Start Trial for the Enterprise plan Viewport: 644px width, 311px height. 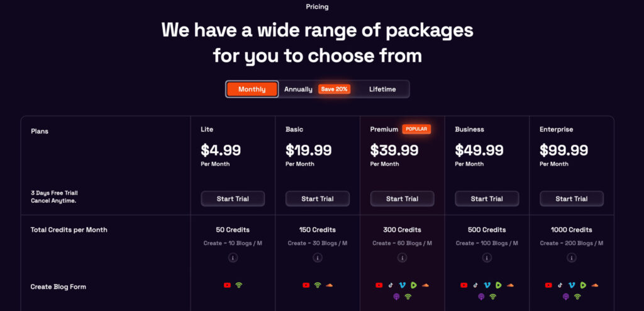point(571,199)
